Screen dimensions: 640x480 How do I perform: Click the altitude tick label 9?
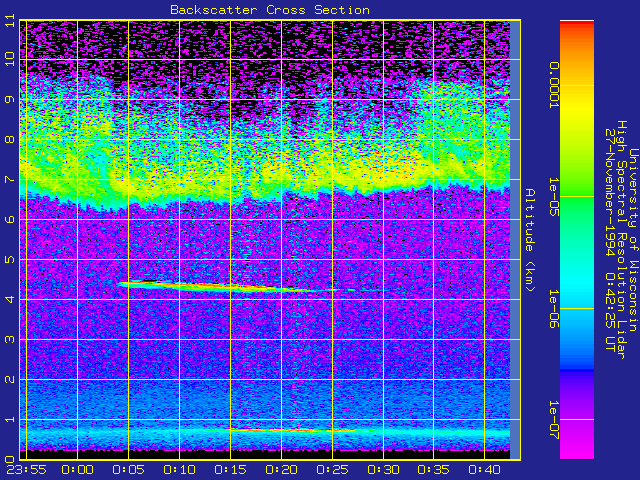tap(10, 99)
